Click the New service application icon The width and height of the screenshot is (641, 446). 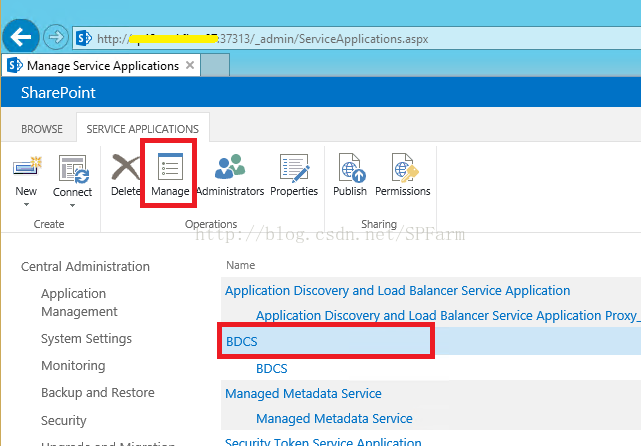click(27, 167)
